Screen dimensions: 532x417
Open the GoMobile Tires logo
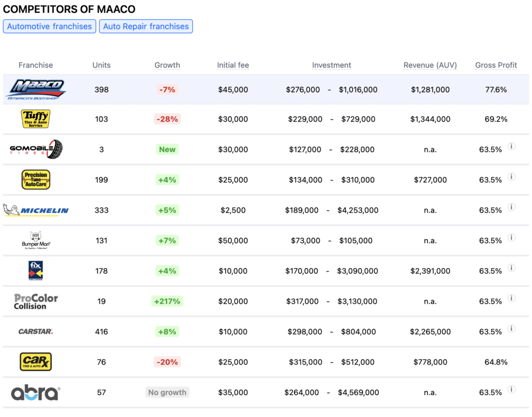coord(36,149)
